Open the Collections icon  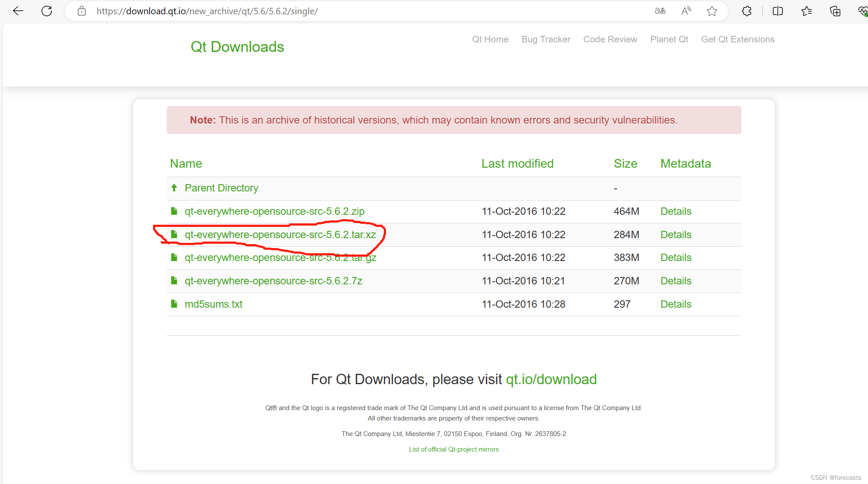[x=835, y=11]
